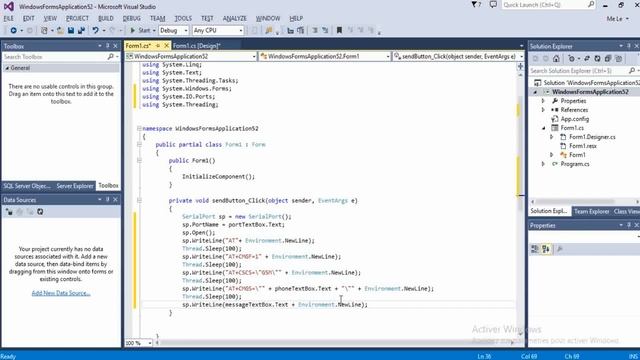The image size is (640, 360).
Task: Collapse the General toolbox group
Action: pyautogui.click(x=7, y=68)
